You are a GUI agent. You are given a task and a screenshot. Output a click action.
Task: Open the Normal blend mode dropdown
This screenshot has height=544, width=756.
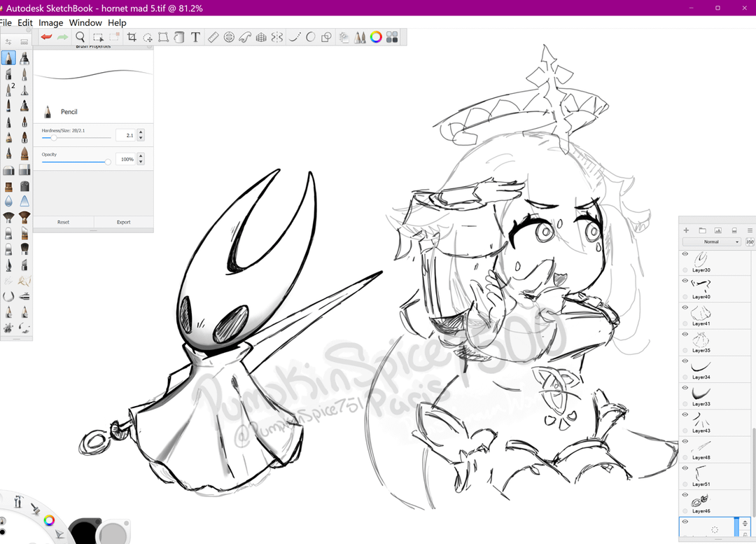713,242
